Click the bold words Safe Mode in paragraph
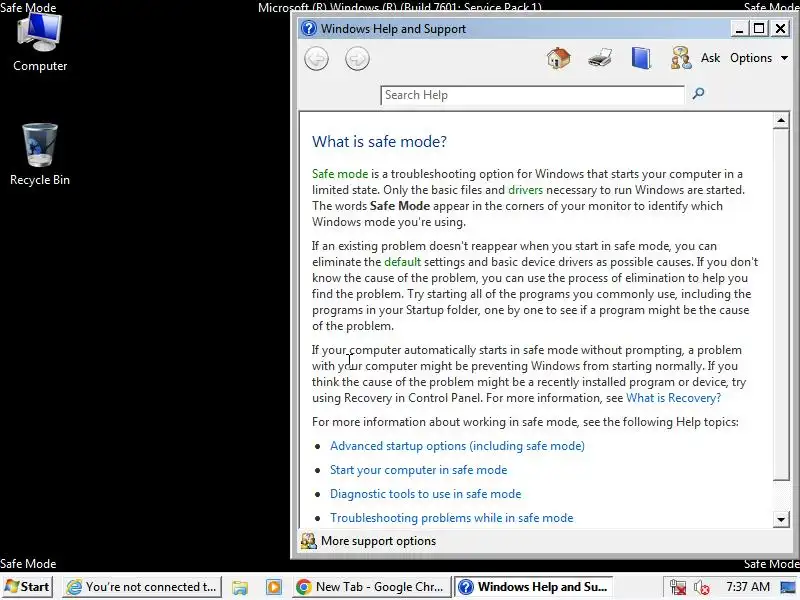This screenshot has height=600, width=800. click(400, 206)
